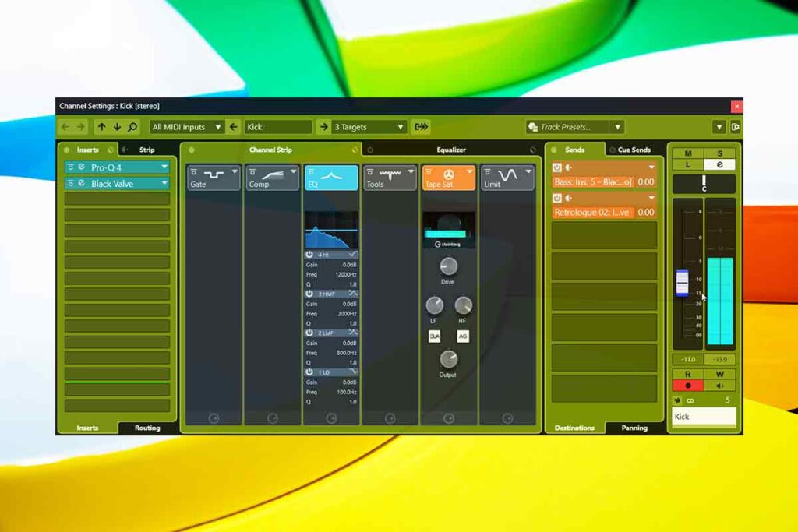Click the Bass: Ins. 5 send destination
The image size is (798, 532).
[x=593, y=181]
